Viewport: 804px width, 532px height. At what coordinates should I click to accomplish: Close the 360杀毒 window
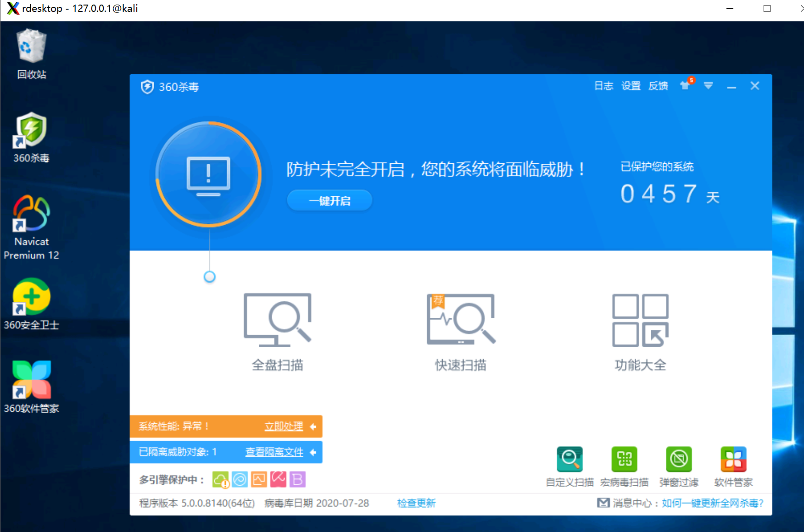pos(755,86)
